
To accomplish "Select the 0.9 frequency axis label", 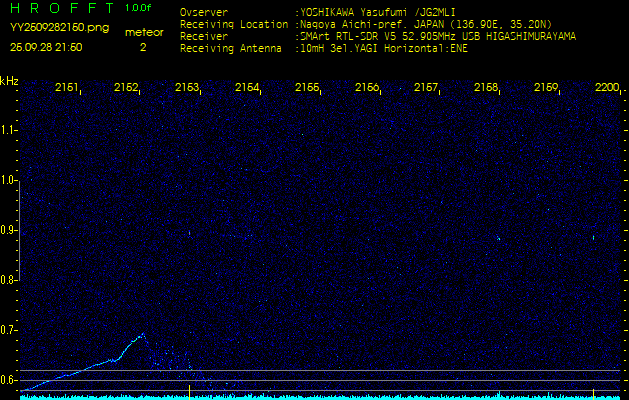I will pos(9,230).
